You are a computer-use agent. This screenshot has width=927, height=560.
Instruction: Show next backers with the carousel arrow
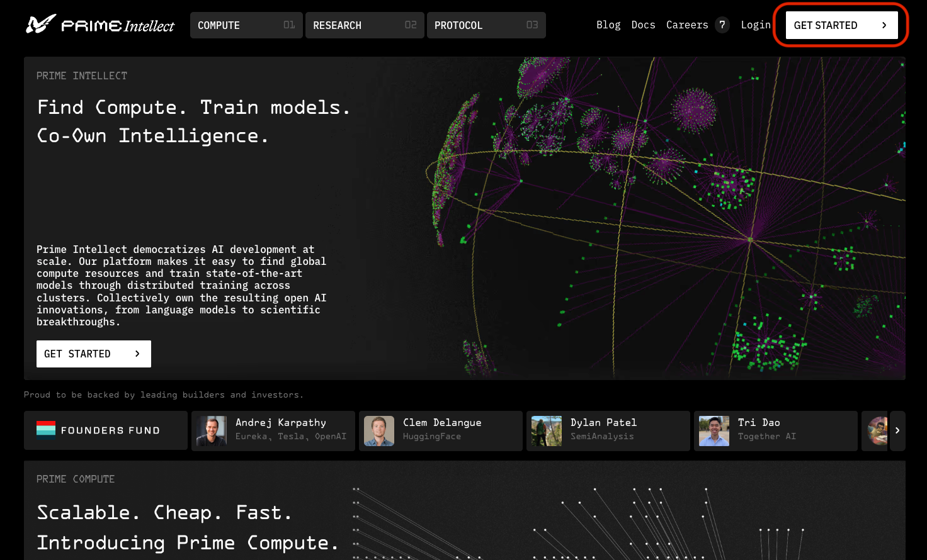click(x=897, y=431)
